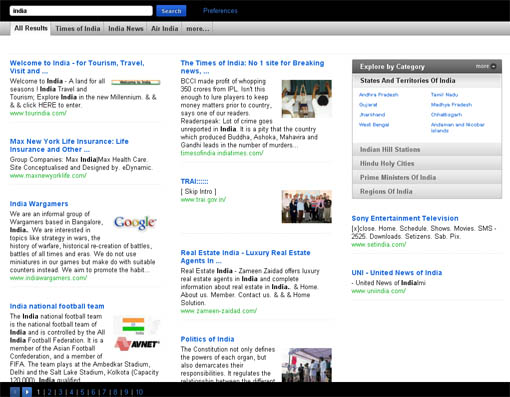Visit the timesofindia.indiatimes.com URL

tap(222, 153)
